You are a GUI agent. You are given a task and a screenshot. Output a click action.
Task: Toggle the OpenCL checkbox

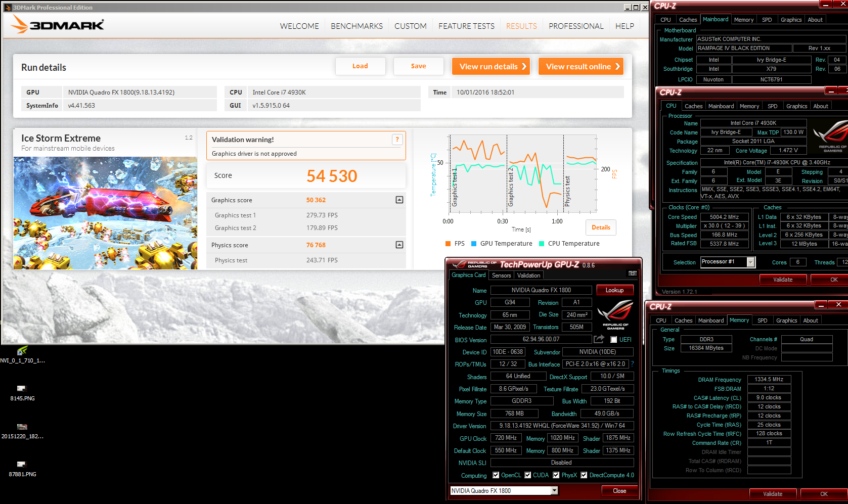(x=496, y=475)
